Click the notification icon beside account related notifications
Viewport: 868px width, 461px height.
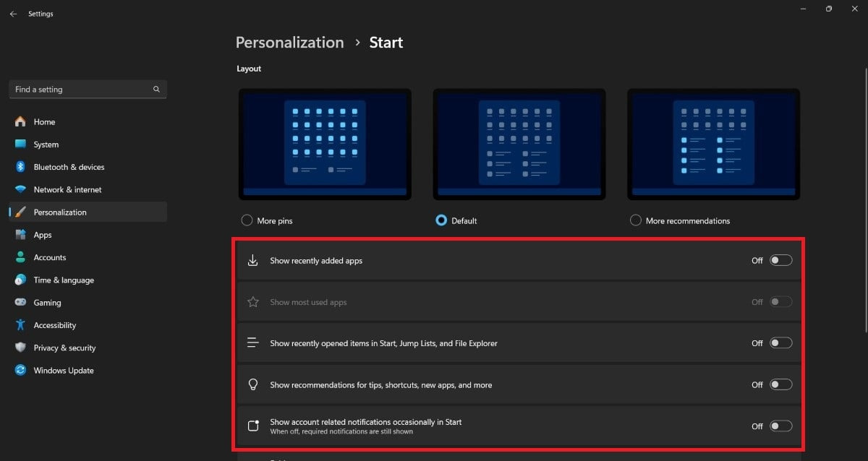click(x=253, y=426)
